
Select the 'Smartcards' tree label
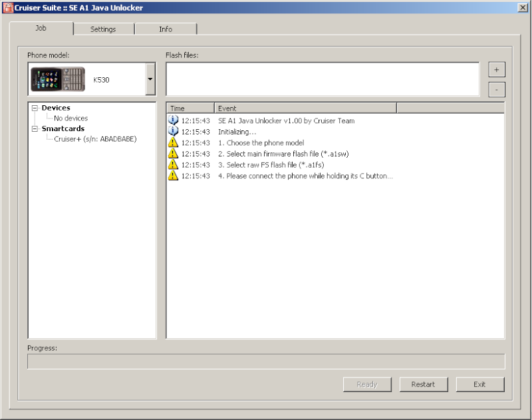pos(63,128)
